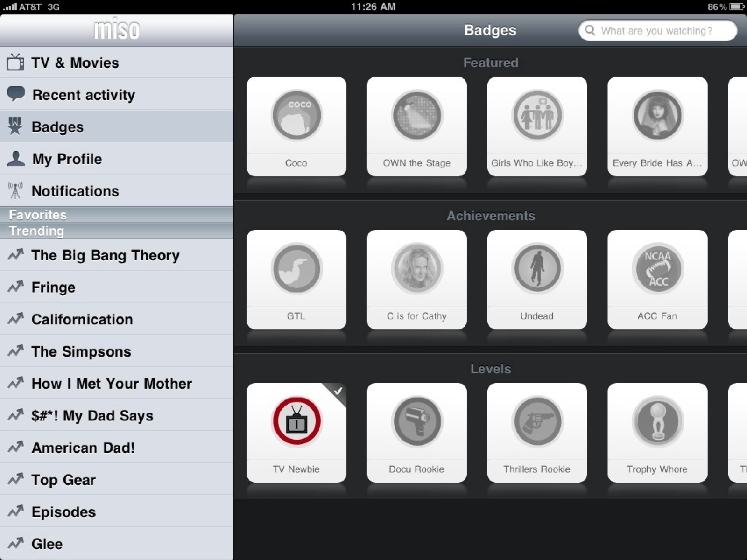The image size is (747, 560).
Task: Open the Every Bride Has A... badge
Action: pos(657,126)
